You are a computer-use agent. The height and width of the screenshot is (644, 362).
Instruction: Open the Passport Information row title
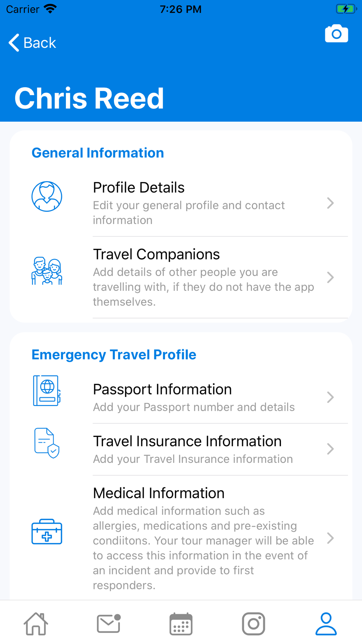click(x=162, y=389)
